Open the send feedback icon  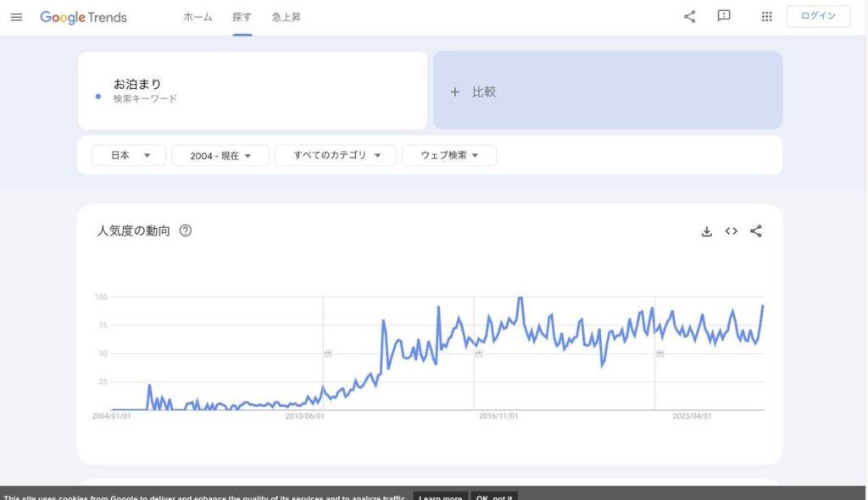coord(724,16)
